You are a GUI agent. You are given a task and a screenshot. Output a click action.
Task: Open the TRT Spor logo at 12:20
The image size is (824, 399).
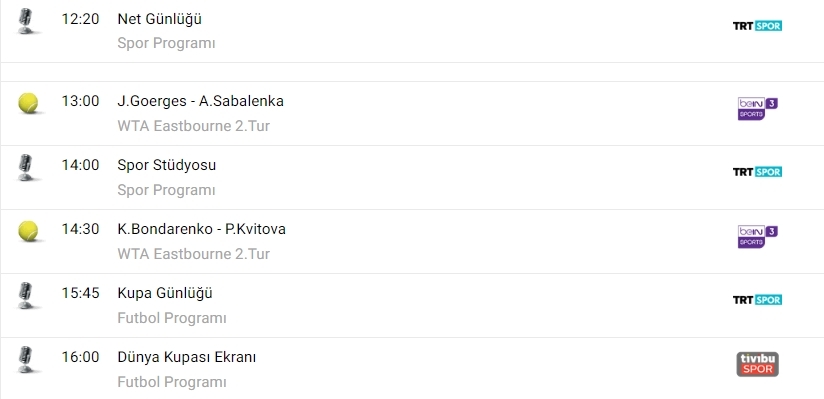(x=757, y=26)
